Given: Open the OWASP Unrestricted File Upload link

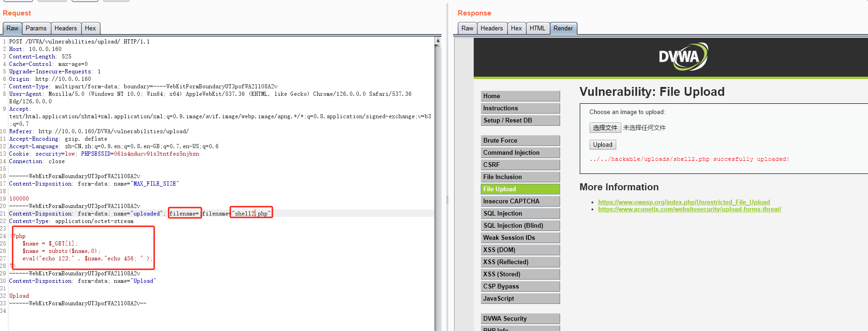Looking at the screenshot, I should pos(684,202).
